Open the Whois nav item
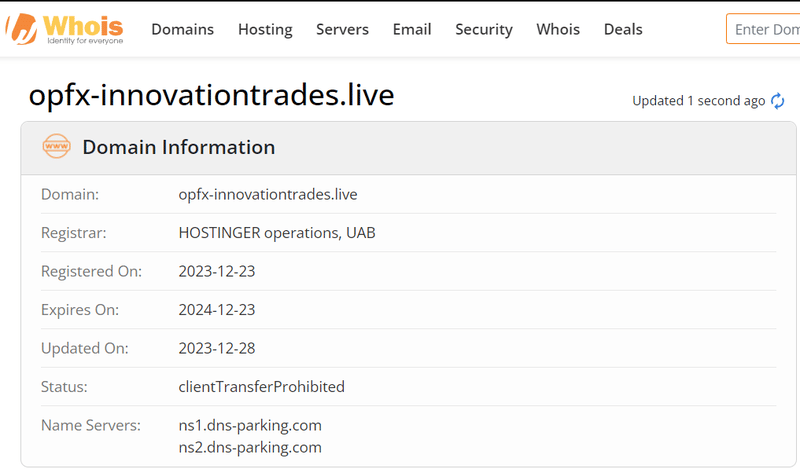 click(x=558, y=29)
